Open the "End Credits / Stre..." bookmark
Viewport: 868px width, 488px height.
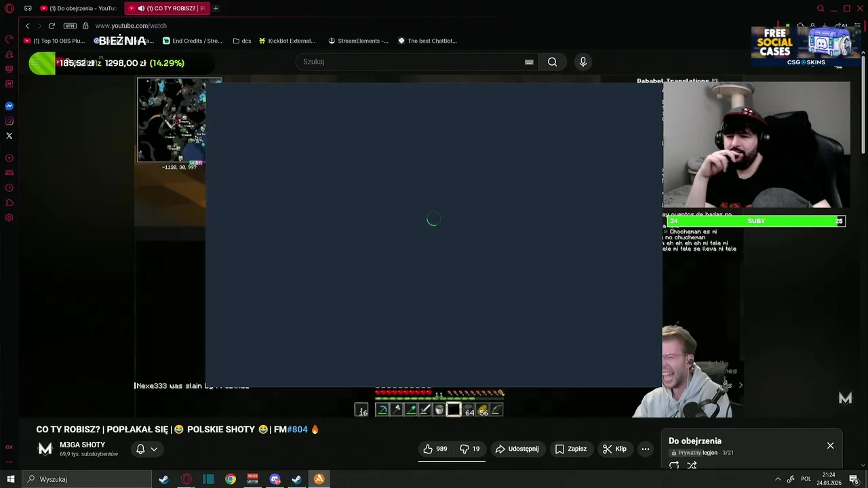[x=193, y=41]
